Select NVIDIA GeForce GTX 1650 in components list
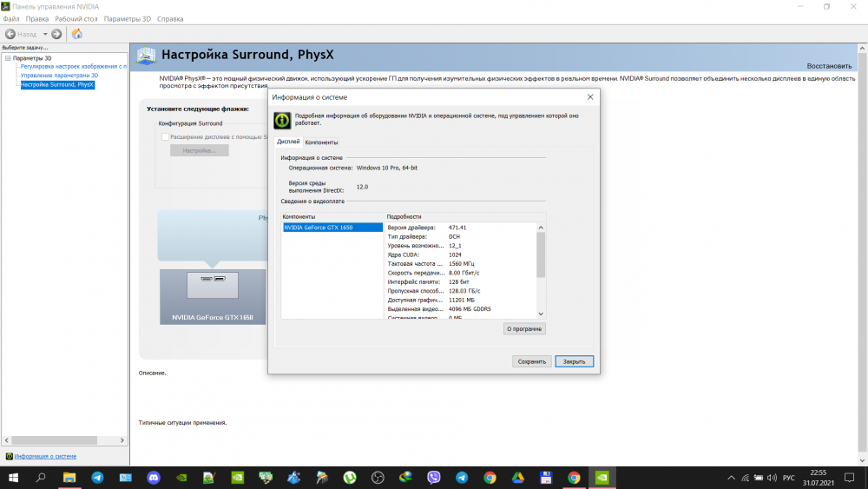The height and width of the screenshot is (489, 868). (332, 228)
